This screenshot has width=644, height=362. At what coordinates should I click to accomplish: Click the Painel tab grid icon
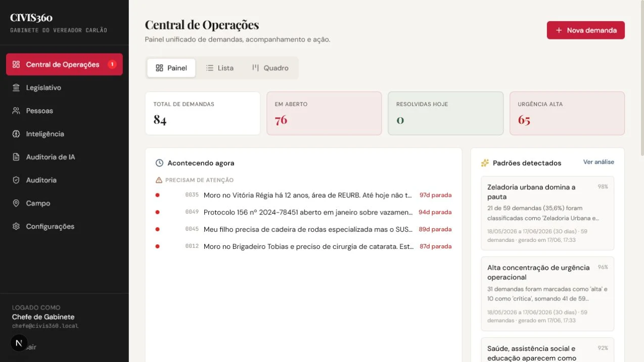point(159,68)
